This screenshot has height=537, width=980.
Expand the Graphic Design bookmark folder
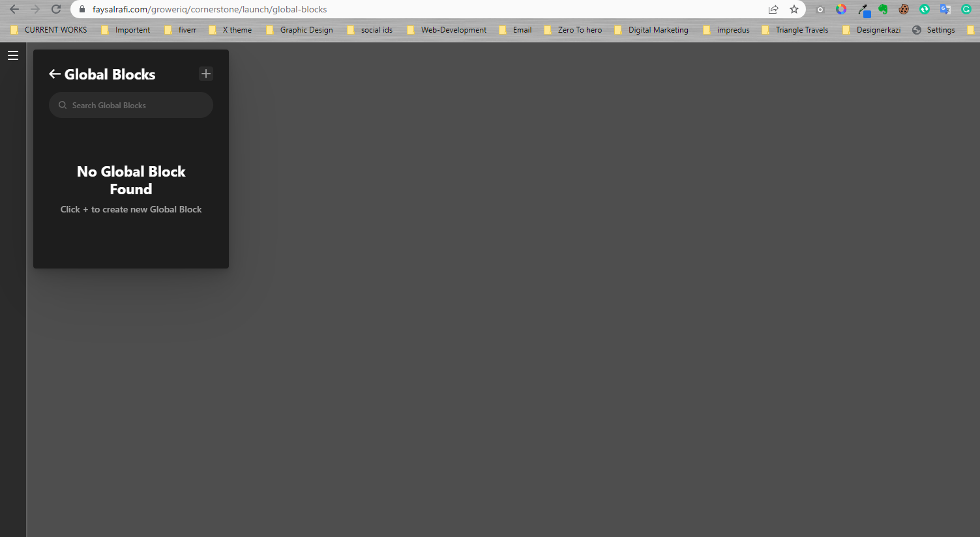point(299,30)
